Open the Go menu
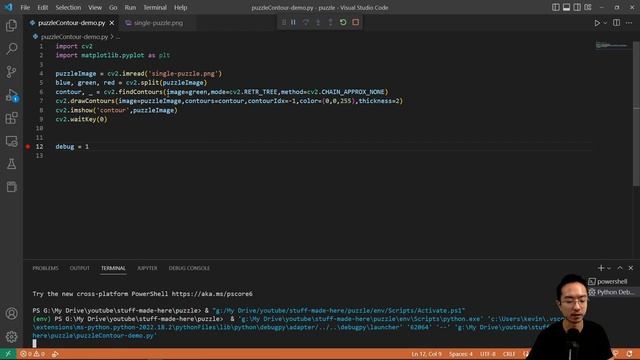640x360 pixels. pos(113,7)
